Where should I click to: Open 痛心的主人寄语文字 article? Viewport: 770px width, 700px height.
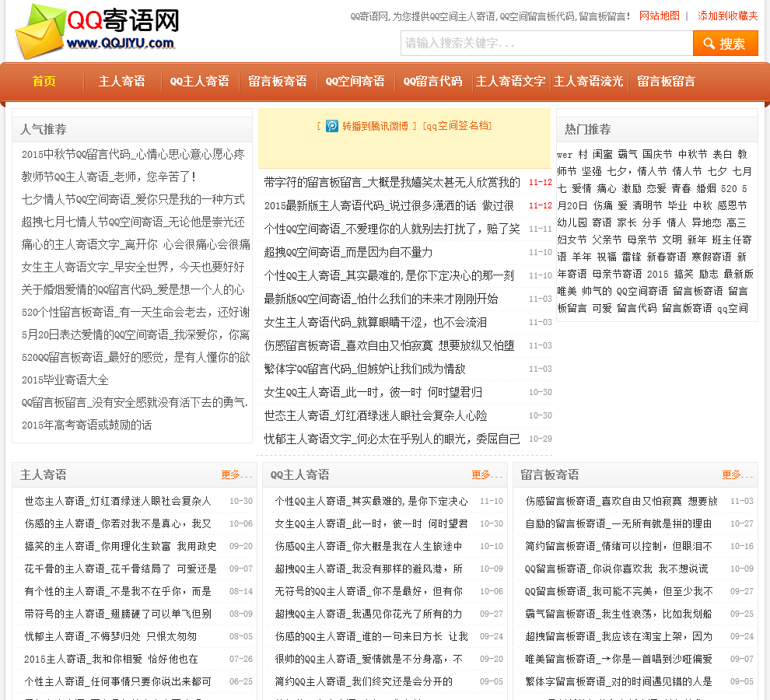(135, 245)
